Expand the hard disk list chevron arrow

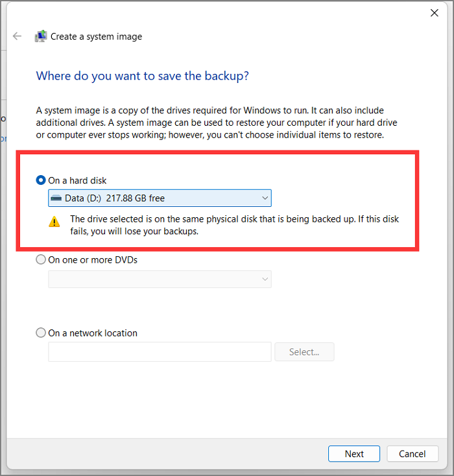pyautogui.click(x=265, y=198)
